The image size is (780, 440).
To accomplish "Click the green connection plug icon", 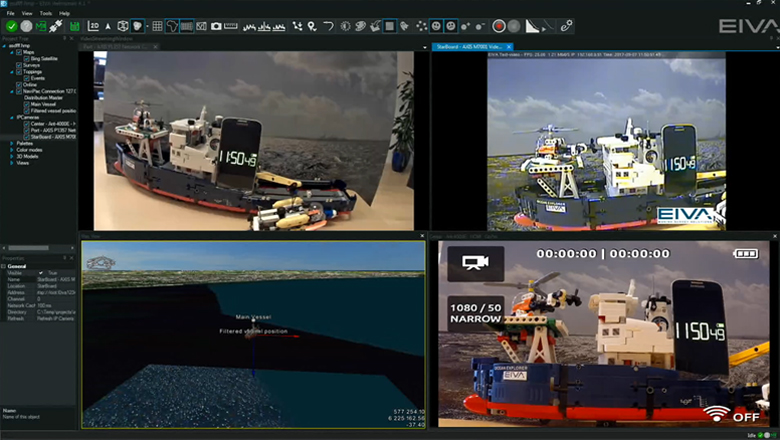I will point(56,26).
